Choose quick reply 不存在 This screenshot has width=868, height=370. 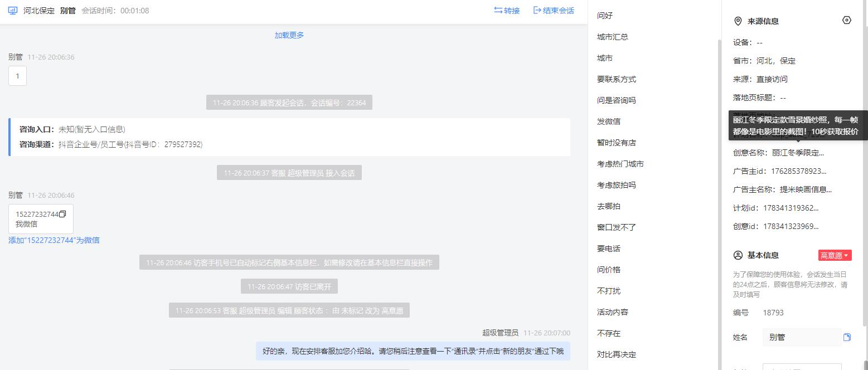609,333
